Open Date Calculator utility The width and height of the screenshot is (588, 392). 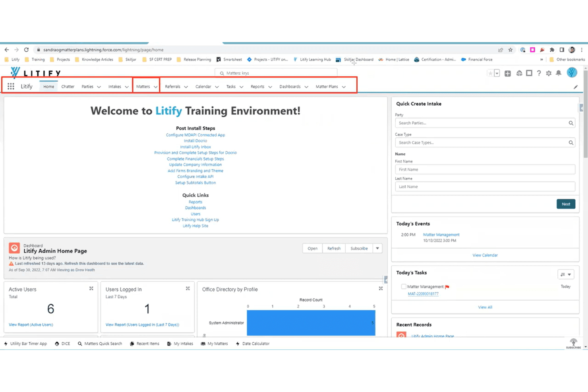tap(253, 344)
